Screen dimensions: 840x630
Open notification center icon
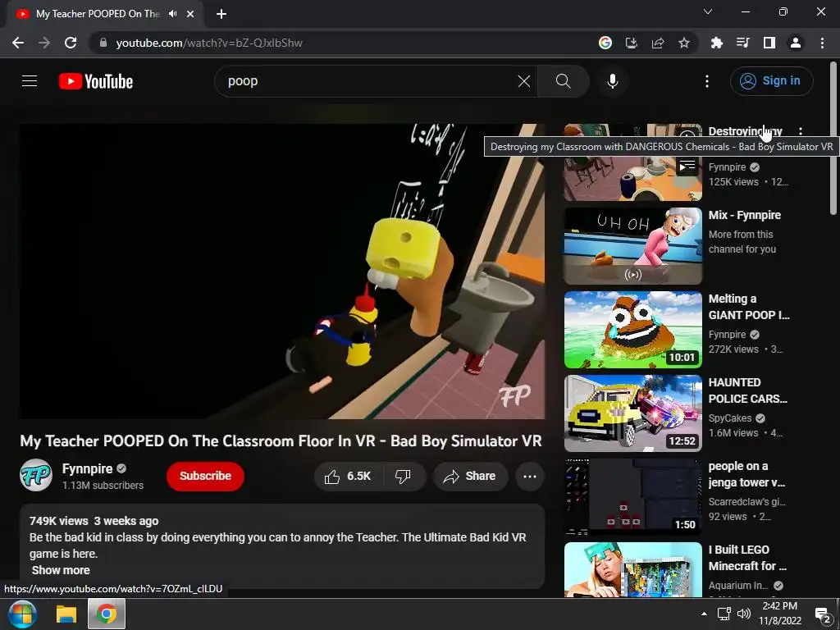[x=823, y=614]
